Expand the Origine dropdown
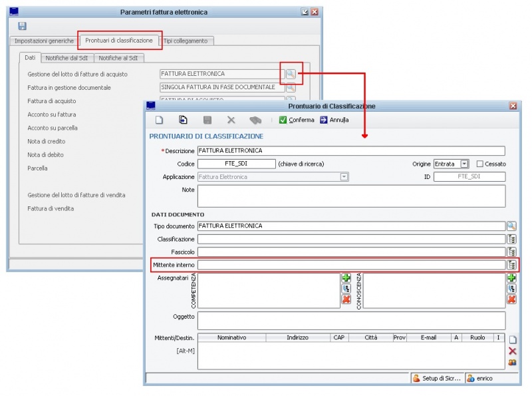Image resolution: width=532 pixels, height=396 pixels. (464, 164)
